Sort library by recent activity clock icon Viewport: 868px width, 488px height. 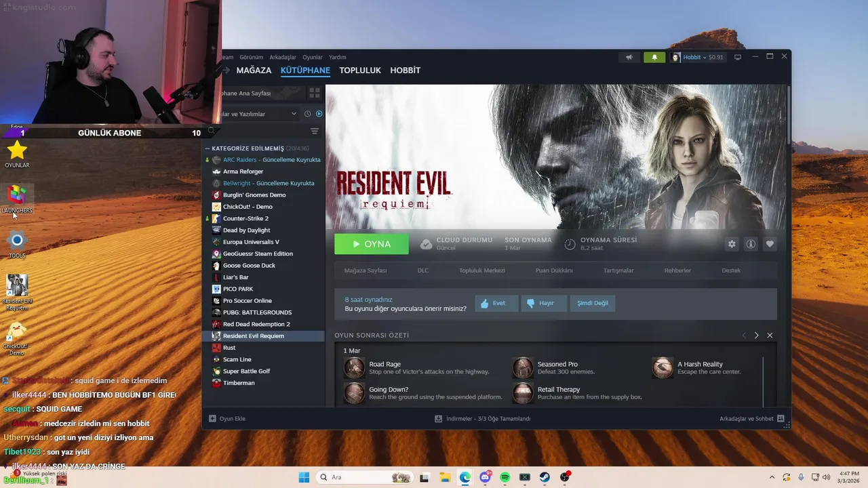pos(308,114)
